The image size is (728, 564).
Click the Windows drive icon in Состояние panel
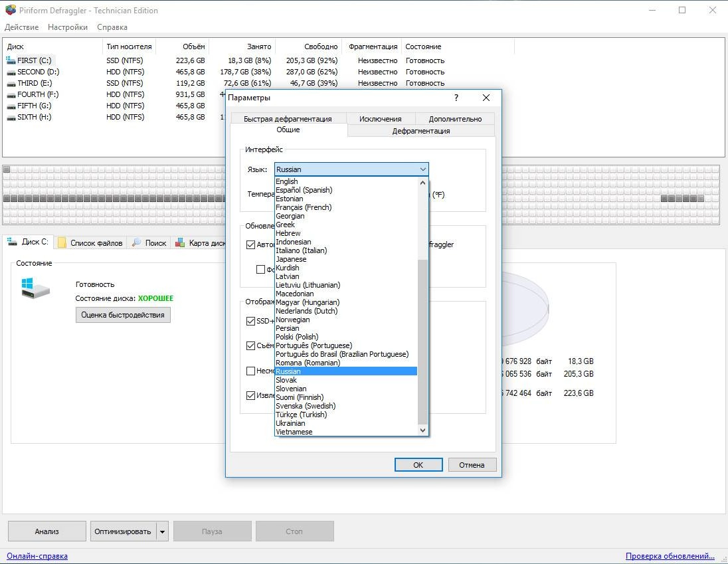pos(35,288)
